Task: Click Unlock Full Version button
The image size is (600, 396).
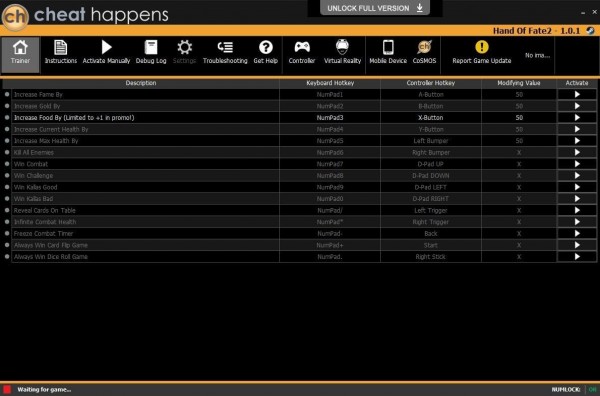Action: (375, 8)
